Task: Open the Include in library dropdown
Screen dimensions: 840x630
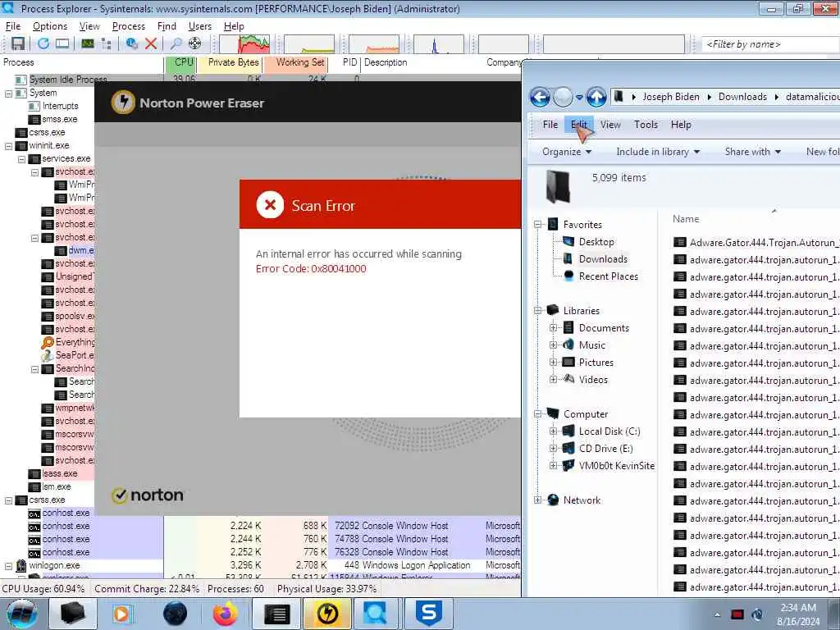Action: [x=658, y=152]
